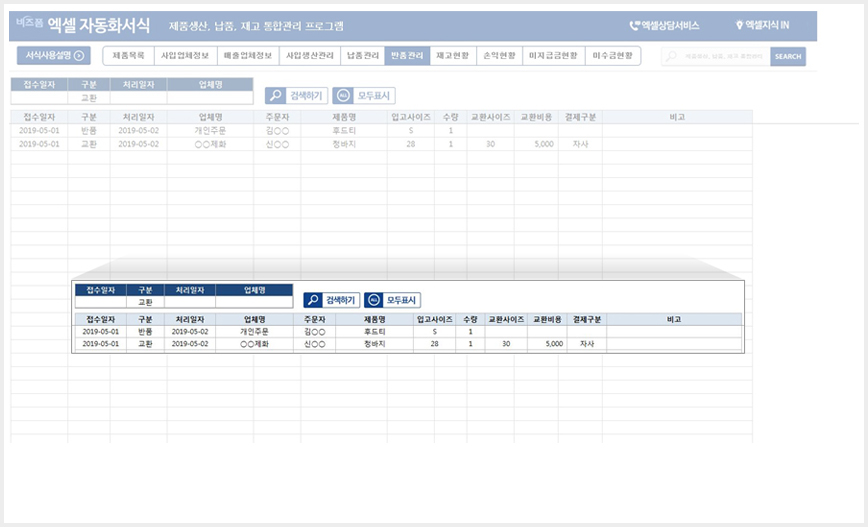868x527 pixels.
Task: Open the 제품목록 tab
Action: coord(128,56)
